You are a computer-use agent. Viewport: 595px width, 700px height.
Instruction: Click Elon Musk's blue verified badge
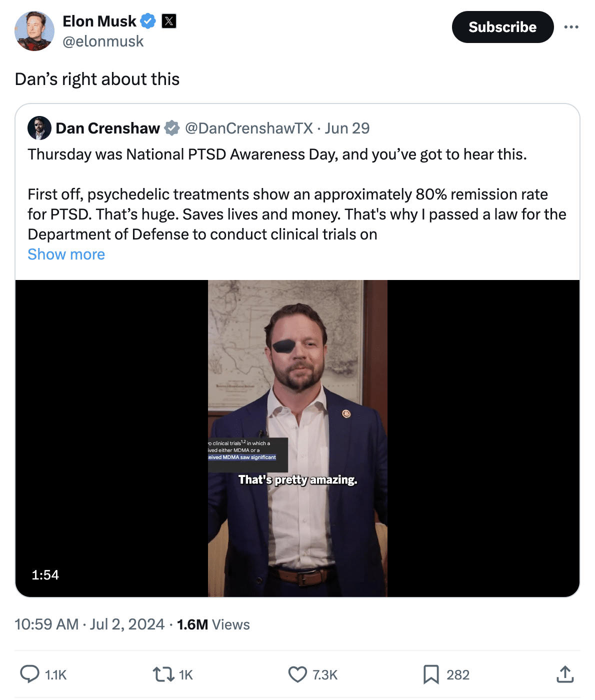[148, 21]
